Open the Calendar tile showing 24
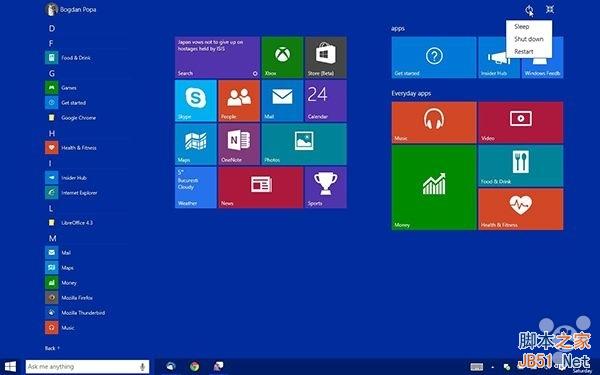 click(x=326, y=101)
